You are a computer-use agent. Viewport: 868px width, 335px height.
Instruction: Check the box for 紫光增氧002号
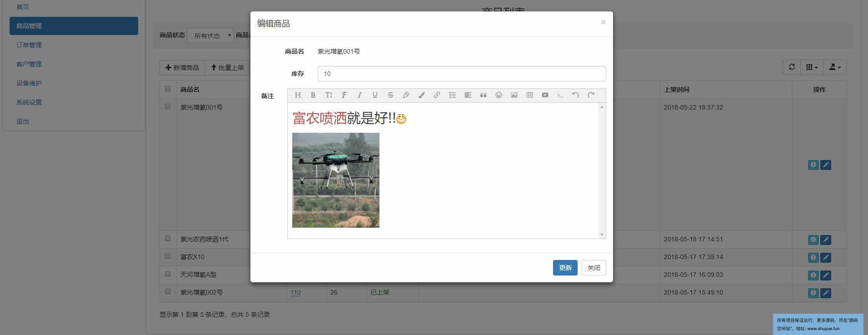(x=168, y=292)
